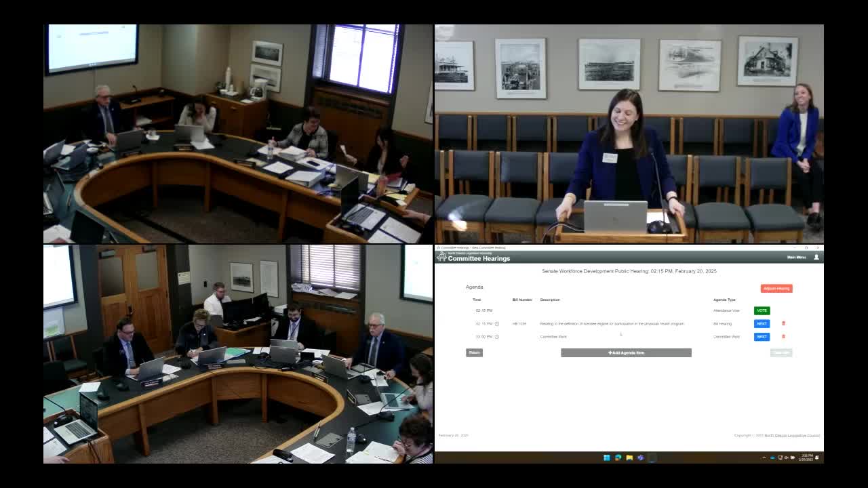Select the bottom-left committee table camera feed
The image size is (868, 488).
[238, 354]
